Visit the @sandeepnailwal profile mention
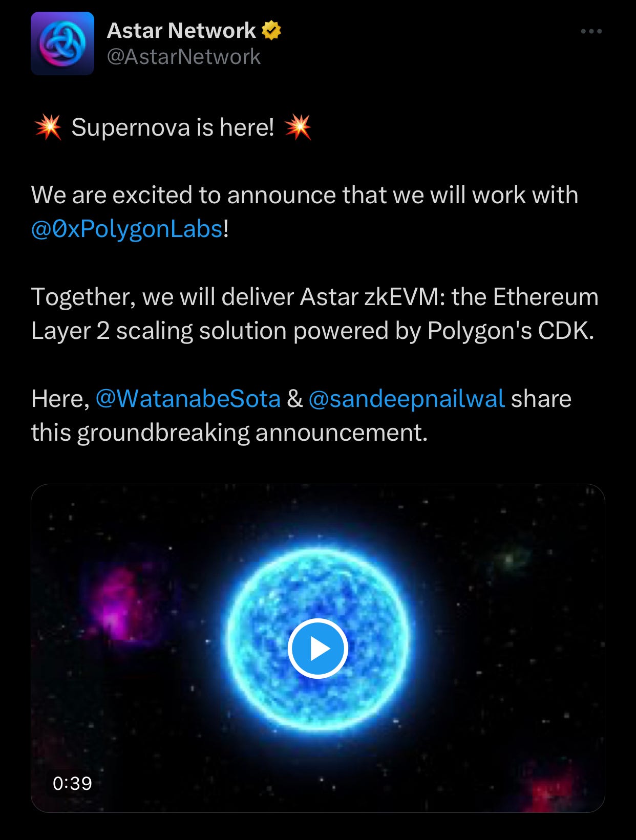 pyautogui.click(x=407, y=398)
